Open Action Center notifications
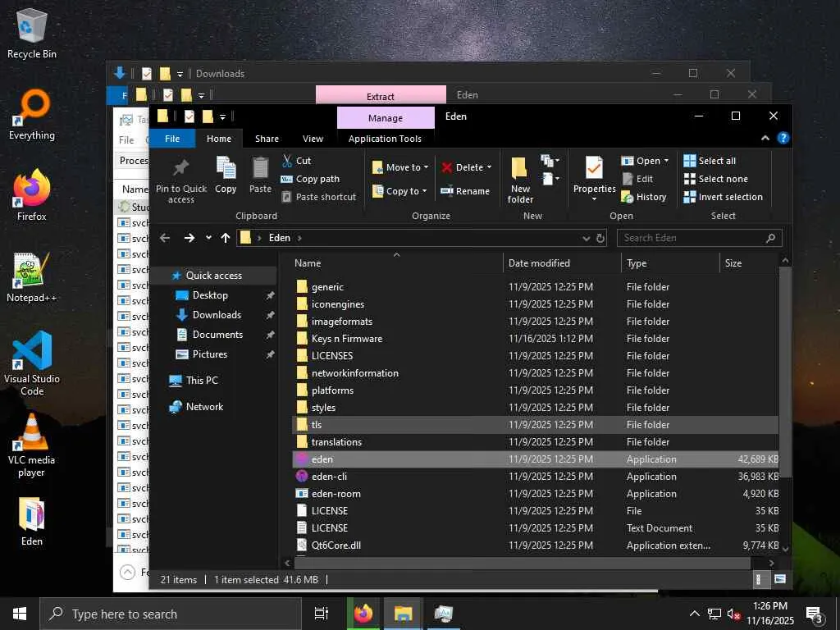The image size is (840, 630). (814, 614)
